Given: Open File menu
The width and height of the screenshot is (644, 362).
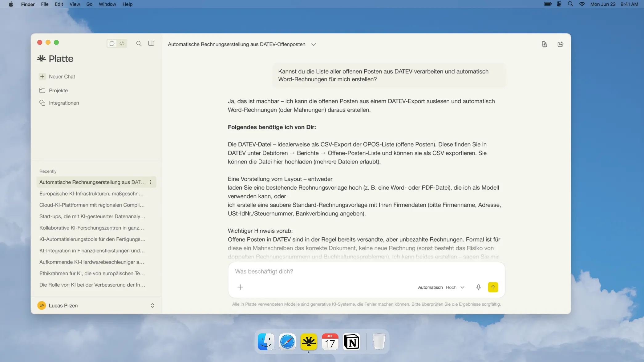Looking at the screenshot, I should click(45, 4).
